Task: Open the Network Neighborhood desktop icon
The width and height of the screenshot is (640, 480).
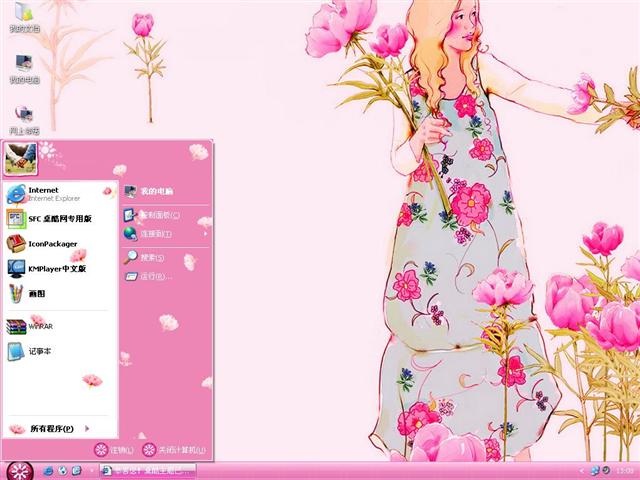Action: [24, 120]
